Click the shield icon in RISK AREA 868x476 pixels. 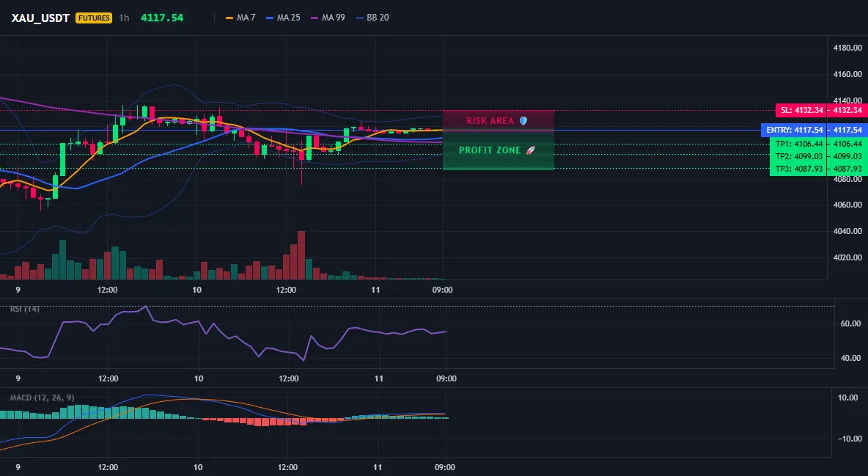coord(523,121)
